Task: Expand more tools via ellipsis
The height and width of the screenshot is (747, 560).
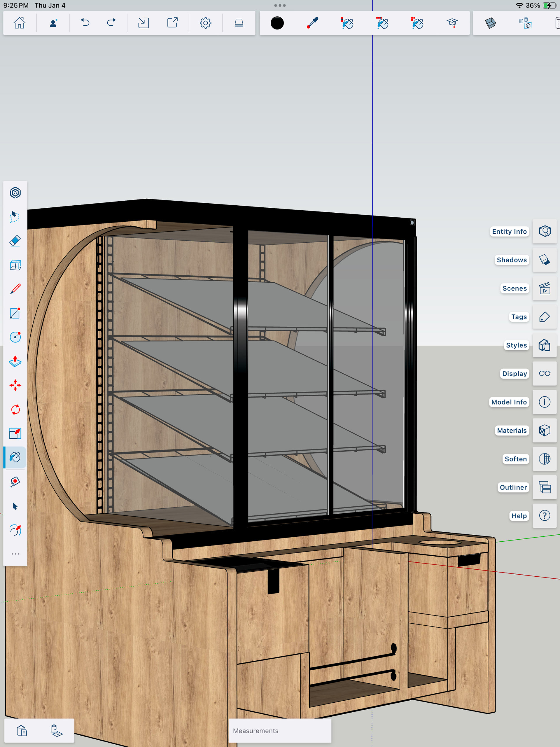Action: (15, 554)
